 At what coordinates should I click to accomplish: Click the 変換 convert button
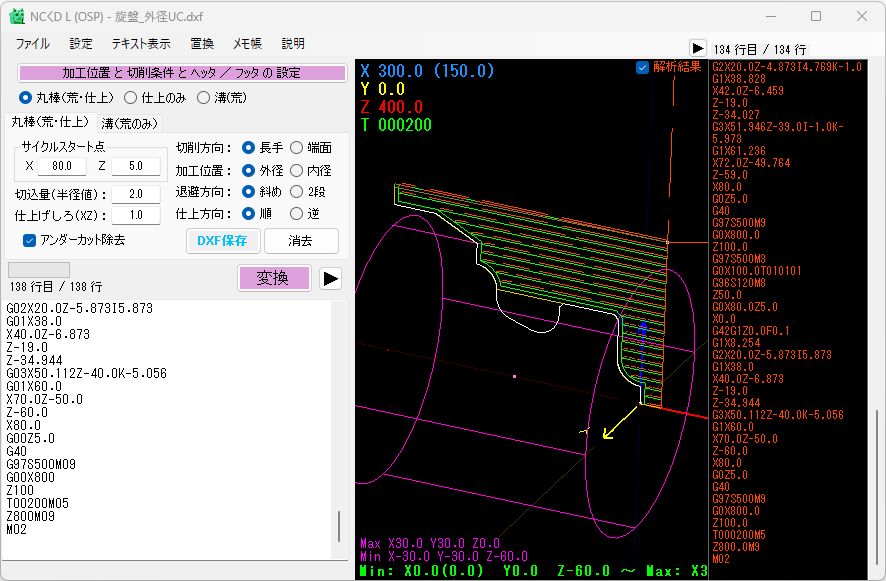(273, 278)
